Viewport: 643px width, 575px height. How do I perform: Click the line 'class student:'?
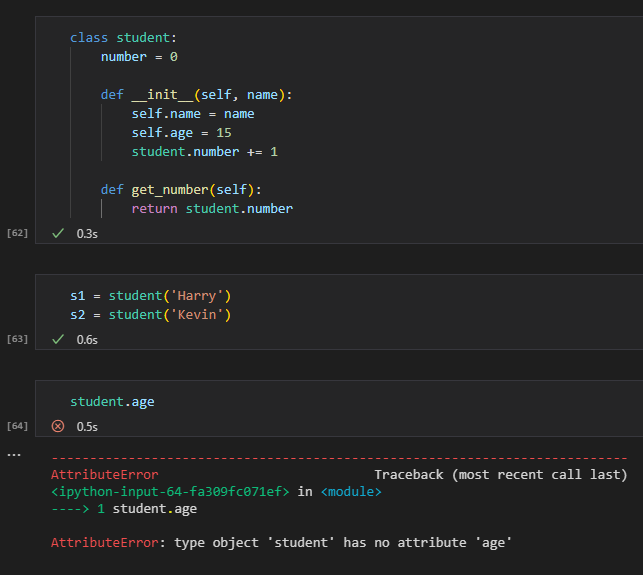pyautogui.click(x=123, y=38)
